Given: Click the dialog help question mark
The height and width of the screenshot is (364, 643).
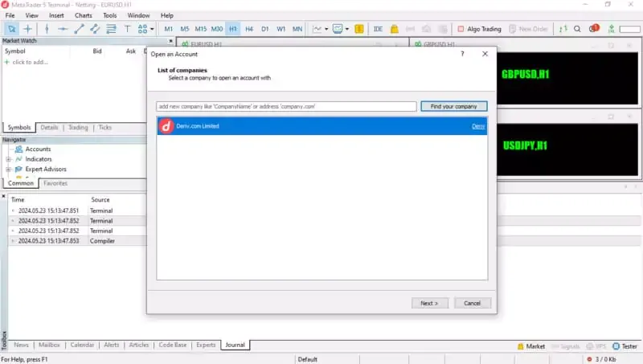Looking at the screenshot, I should (x=462, y=54).
